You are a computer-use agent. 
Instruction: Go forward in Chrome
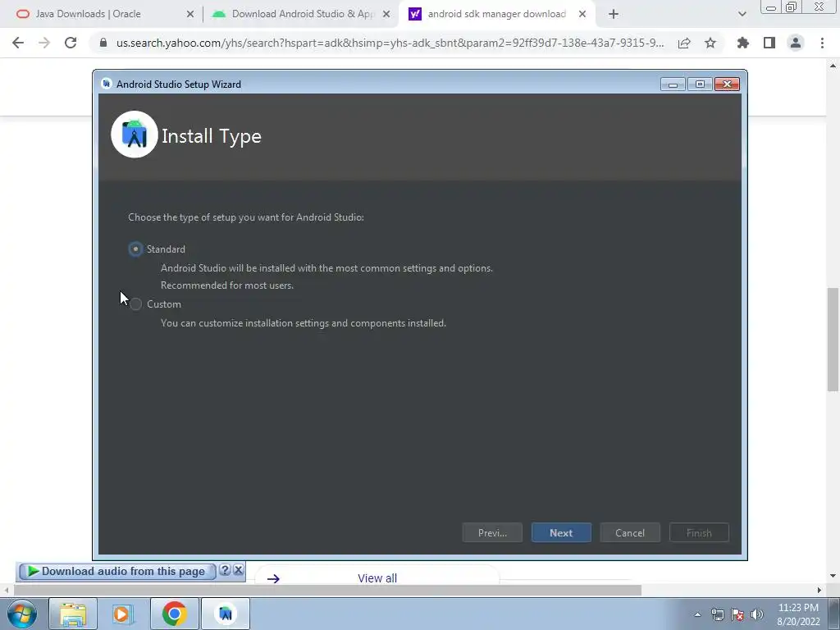pos(44,43)
